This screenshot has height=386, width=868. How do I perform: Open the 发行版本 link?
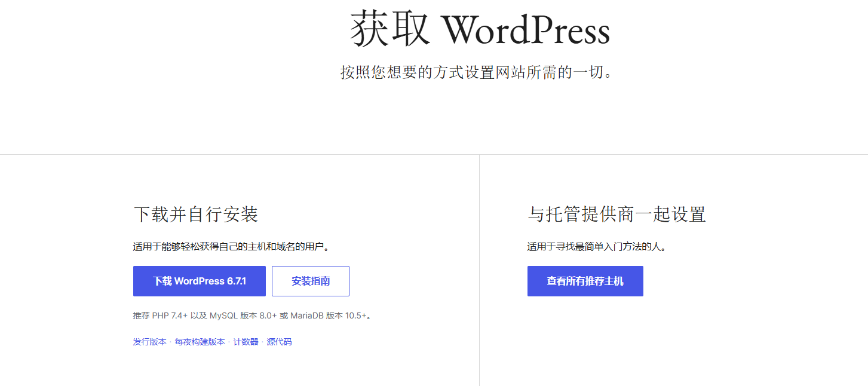tap(150, 342)
